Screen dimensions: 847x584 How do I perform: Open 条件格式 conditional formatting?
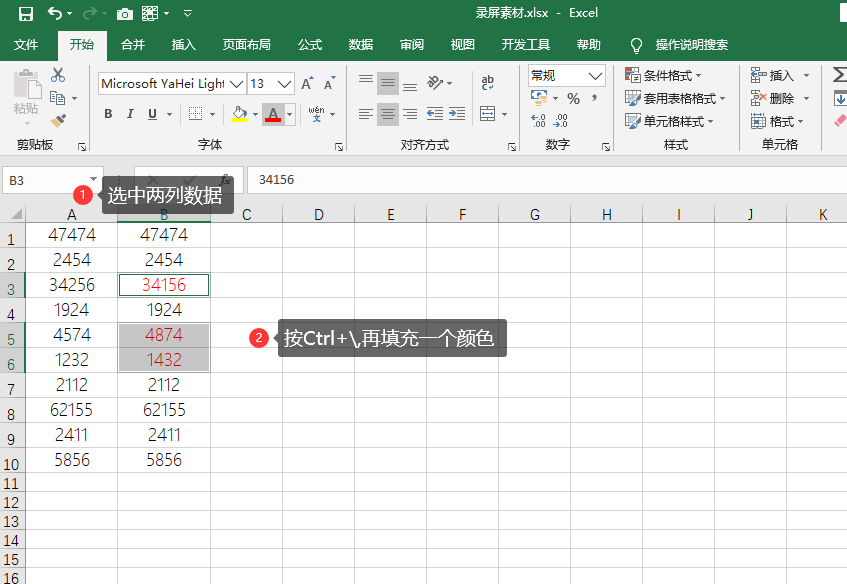(663, 75)
